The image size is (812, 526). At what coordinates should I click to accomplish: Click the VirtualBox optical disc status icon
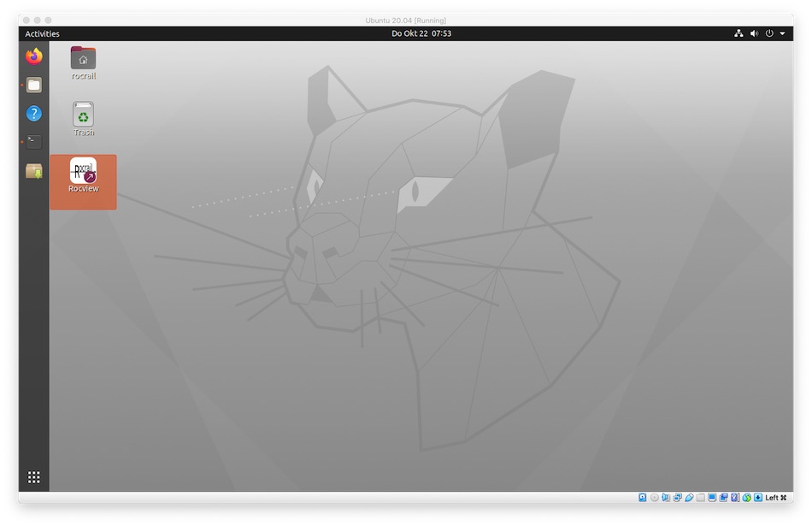click(655, 498)
